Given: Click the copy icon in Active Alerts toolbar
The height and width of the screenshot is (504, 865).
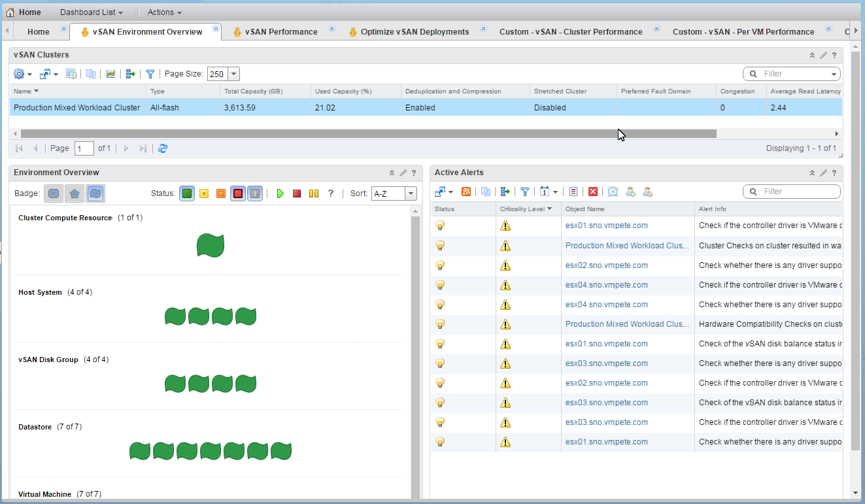Looking at the screenshot, I should (485, 192).
